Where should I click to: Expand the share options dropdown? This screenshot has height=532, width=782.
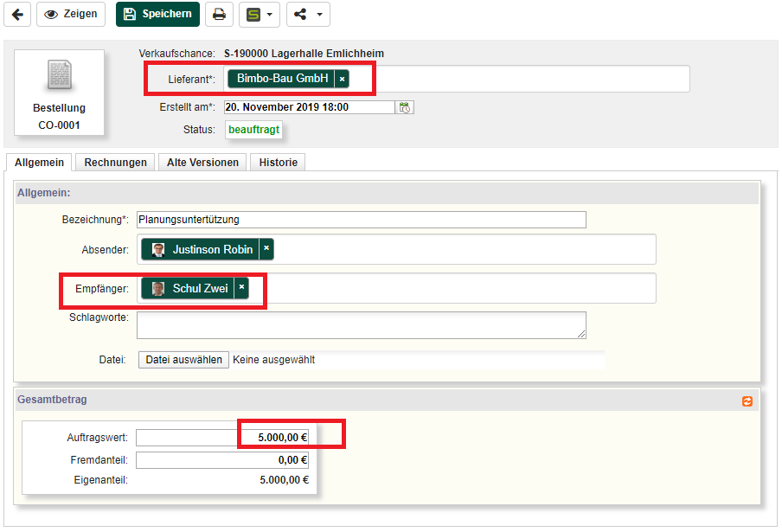coord(308,14)
